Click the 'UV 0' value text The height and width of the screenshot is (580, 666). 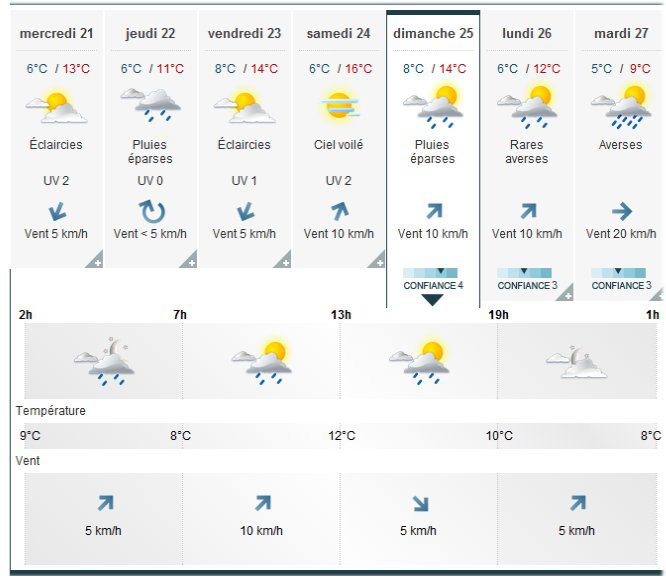point(150,181)
